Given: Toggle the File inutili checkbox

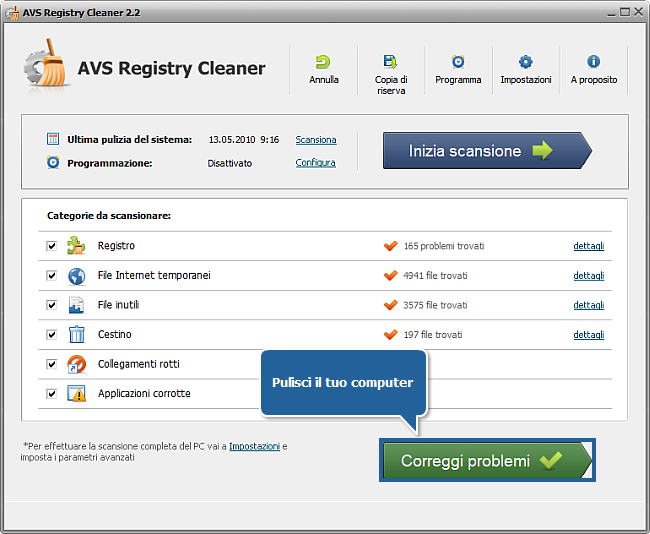Looking at the screenshot, I should [x=51, y=305].
